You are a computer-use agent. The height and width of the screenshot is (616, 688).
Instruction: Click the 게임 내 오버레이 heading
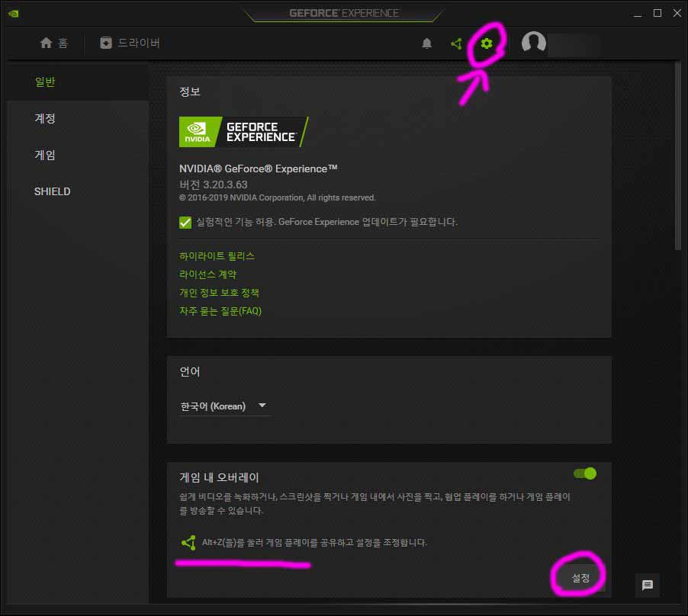[x=219, y=477]
